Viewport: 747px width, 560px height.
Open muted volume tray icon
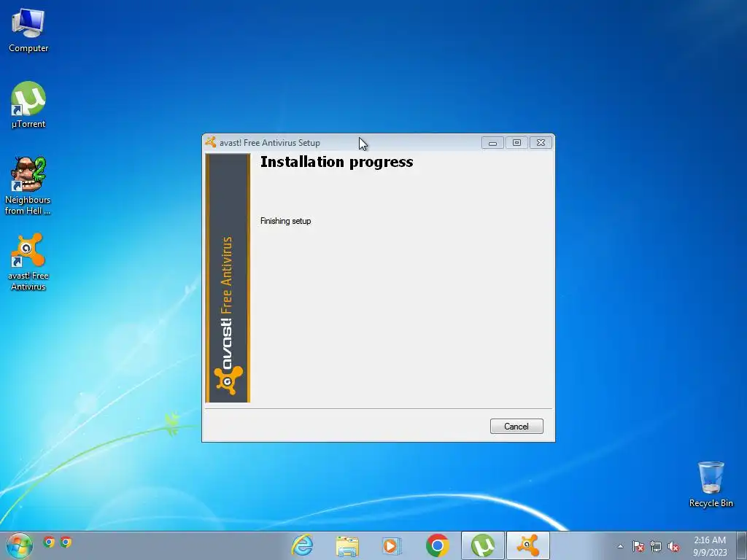673,547
